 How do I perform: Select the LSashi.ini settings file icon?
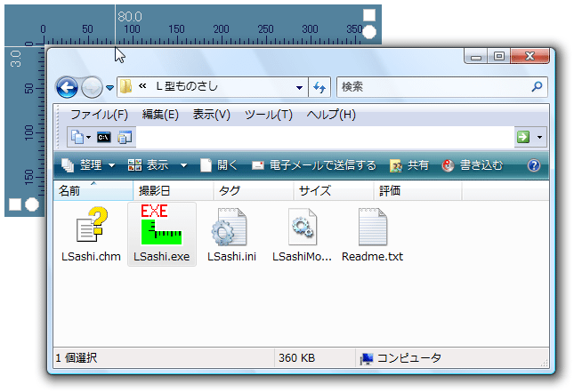pos(230,227)
